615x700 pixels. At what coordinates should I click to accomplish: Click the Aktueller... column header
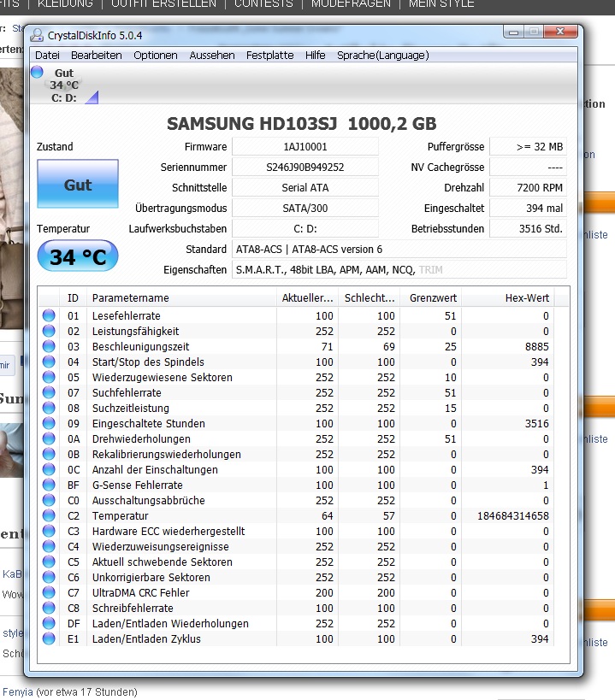(307, 297)
